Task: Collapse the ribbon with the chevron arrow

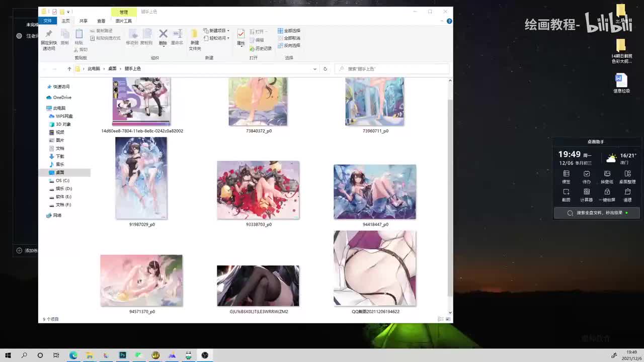Action: (x=442, y=21)
